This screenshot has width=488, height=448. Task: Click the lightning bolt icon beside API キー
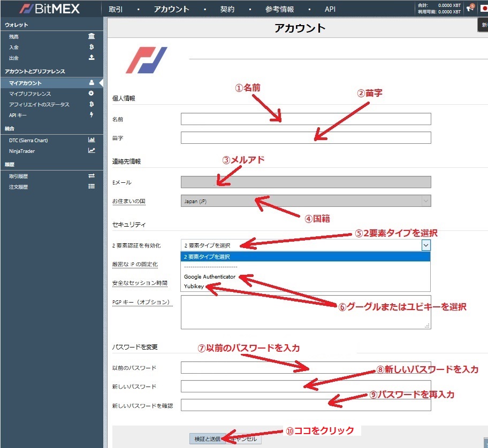(x=91, y=115)
